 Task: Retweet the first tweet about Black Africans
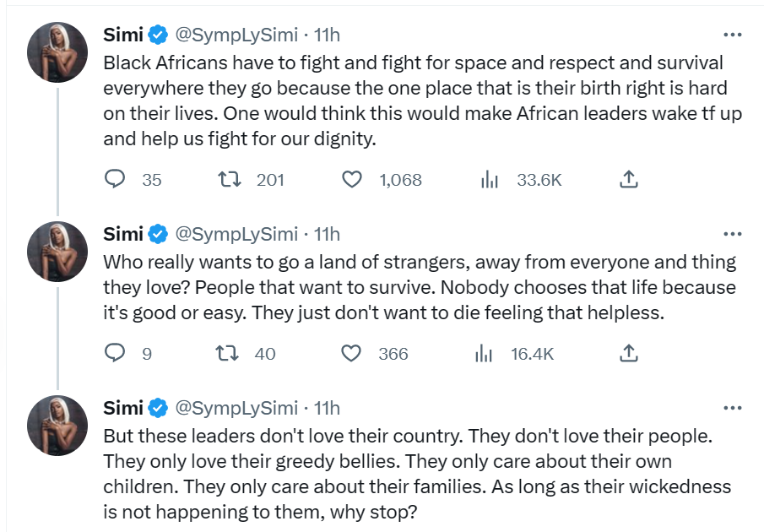point(230,179)
